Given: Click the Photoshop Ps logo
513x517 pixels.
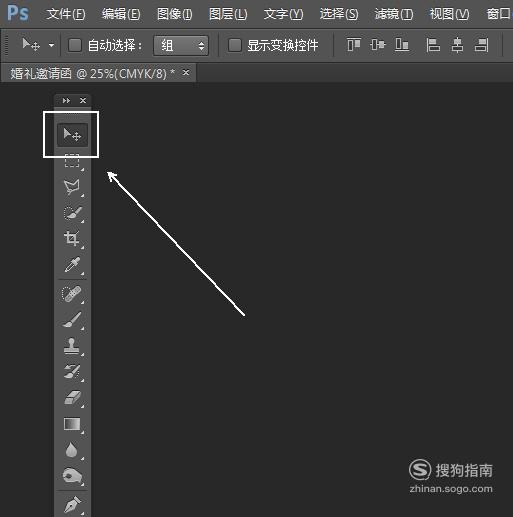Looking at the screenshot, I should point(18,13).
